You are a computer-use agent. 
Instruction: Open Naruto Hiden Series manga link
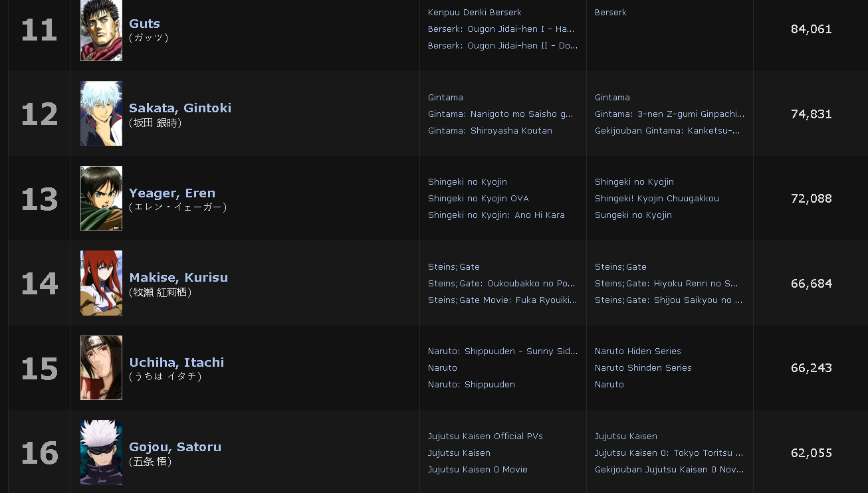[x=638, y=351]
